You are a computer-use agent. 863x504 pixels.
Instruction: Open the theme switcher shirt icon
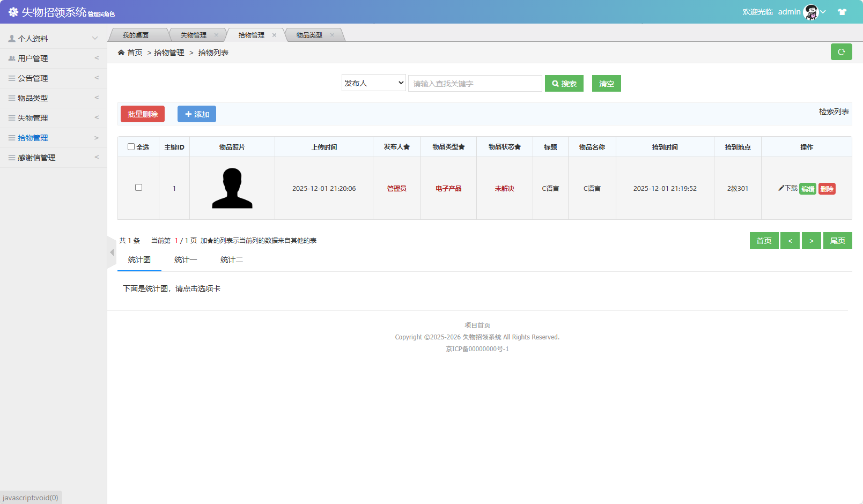pos(842,11)
